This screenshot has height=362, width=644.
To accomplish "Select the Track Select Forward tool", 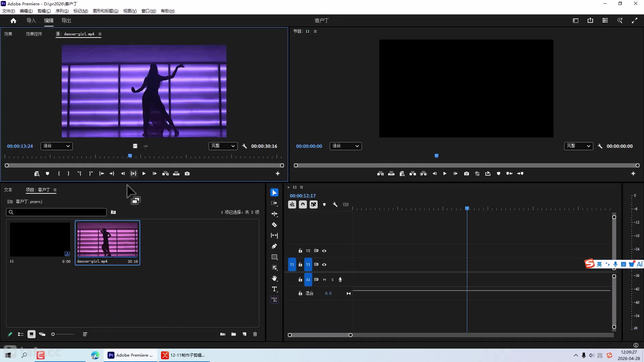I will [x=274, y=203].
